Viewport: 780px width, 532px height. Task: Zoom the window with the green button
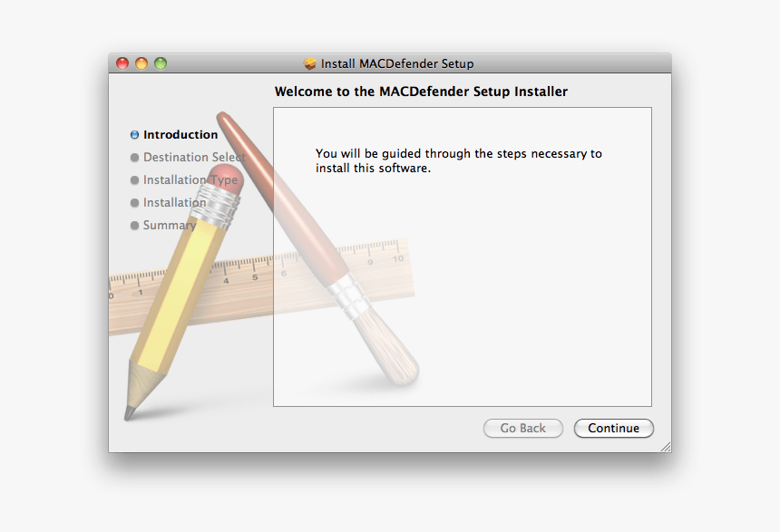(161, 63)
